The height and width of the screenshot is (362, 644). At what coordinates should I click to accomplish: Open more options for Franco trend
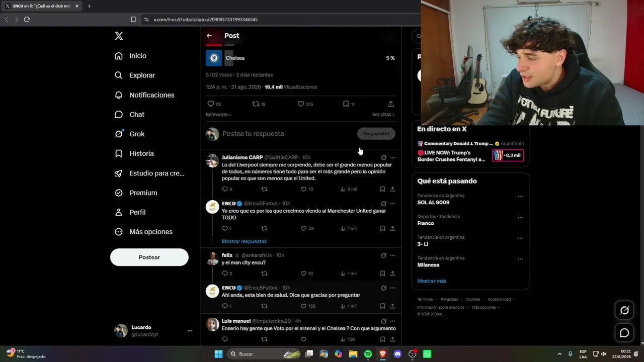[x=520, y=217]
